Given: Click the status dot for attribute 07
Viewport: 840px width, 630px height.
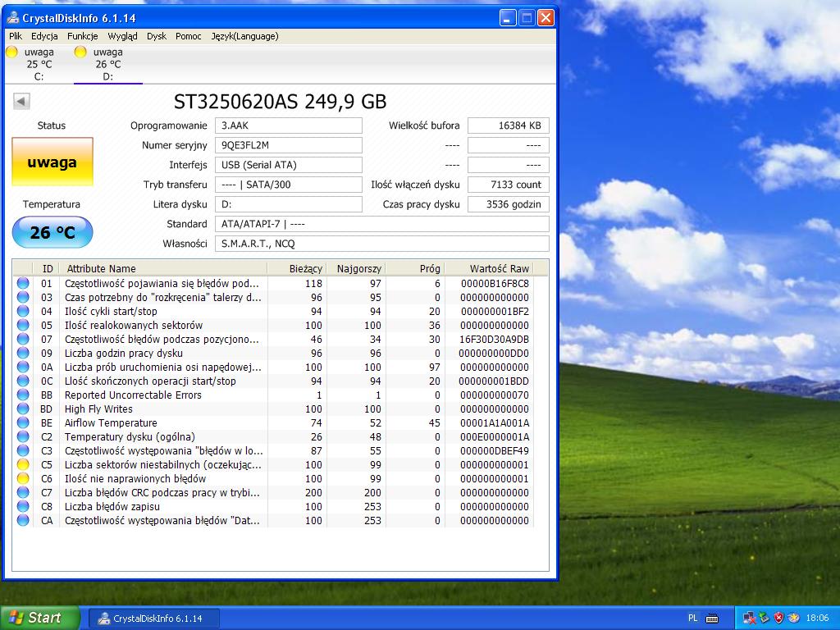Looking at the screenshot, I should pyautogui.click(x=23, y=339).
